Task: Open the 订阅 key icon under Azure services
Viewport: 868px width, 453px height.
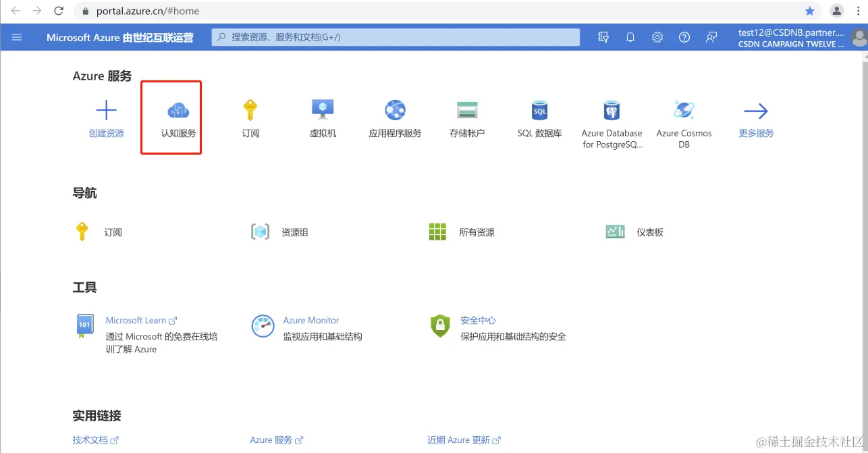Action: point(250,110)
